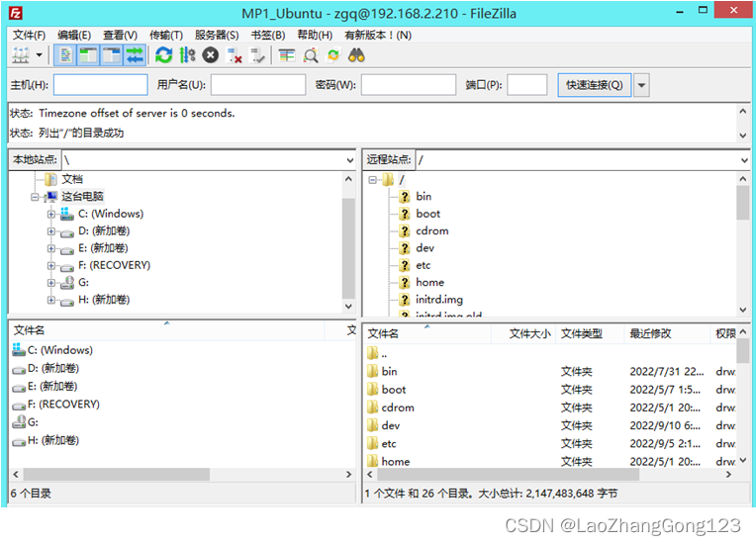The width and height of the screenshot is (756, 545).
Task: Toggle remote directory tree display
Action: point(112,55)
